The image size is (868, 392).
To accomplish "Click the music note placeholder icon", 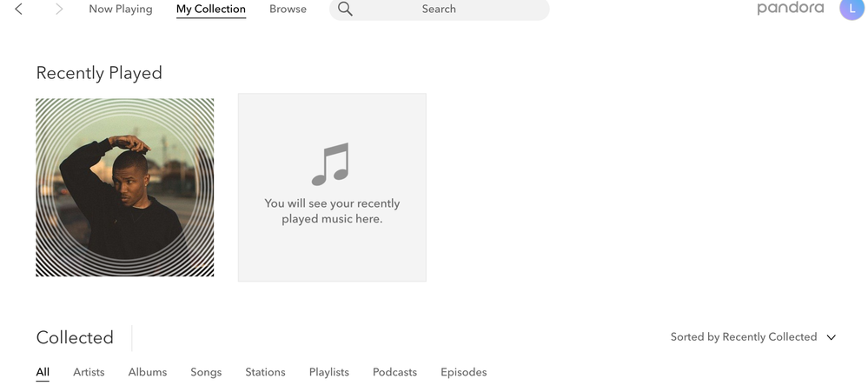I will pos(330,164).
